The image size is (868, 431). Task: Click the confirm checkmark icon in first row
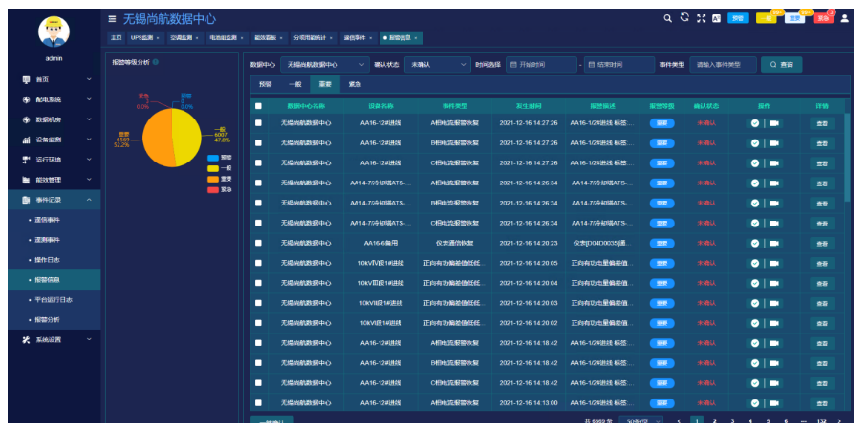pyautogui.click(x=755, y=123)
